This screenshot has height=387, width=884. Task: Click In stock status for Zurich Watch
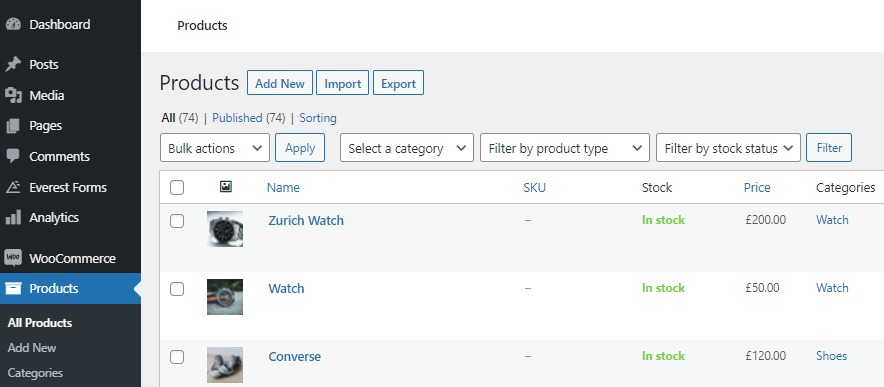pyautogui.click(x=664, y=220)
